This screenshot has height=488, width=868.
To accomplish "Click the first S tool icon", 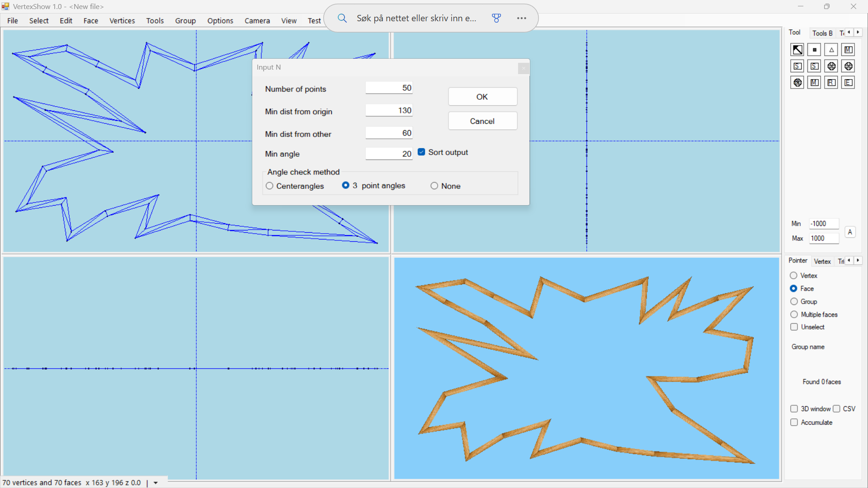I will click(797, 66).
